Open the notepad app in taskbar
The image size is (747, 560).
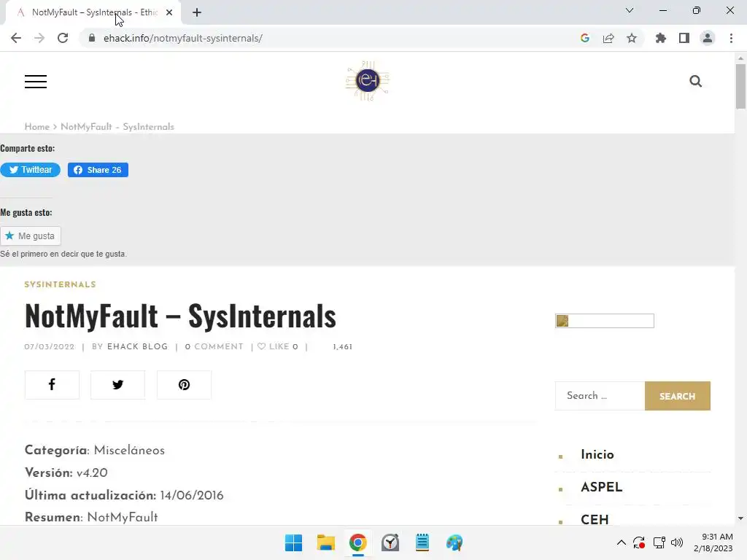pos(422,542)
